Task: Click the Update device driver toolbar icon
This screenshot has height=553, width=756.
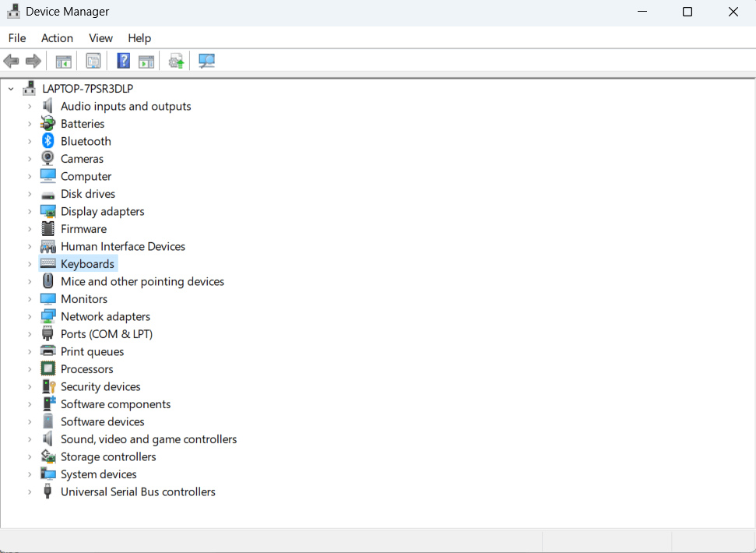Action: tap(176, 62)
